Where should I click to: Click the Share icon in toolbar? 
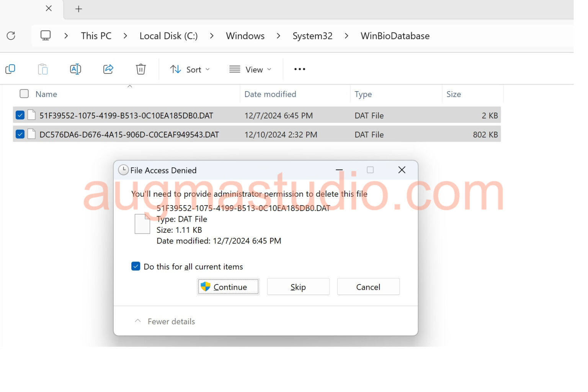tap(108, 69)
